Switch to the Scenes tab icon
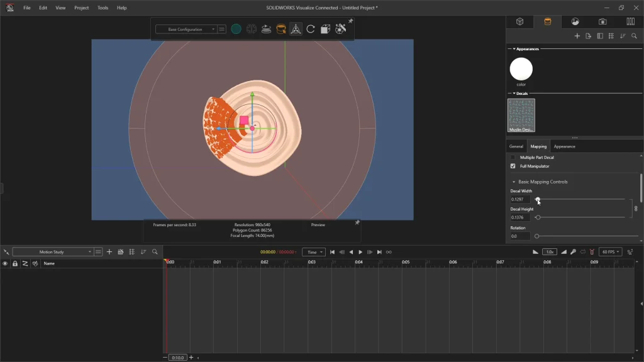The image size is (644, 362). pyautogui.click(x=575, y=21)
